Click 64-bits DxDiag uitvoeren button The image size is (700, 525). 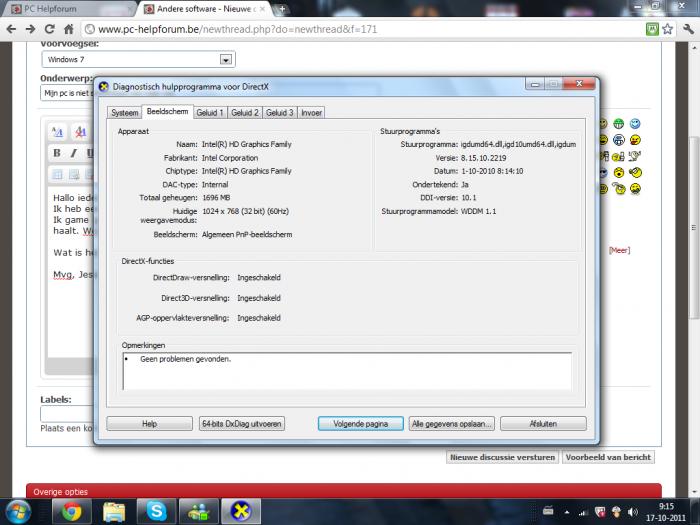pos(242,424)
